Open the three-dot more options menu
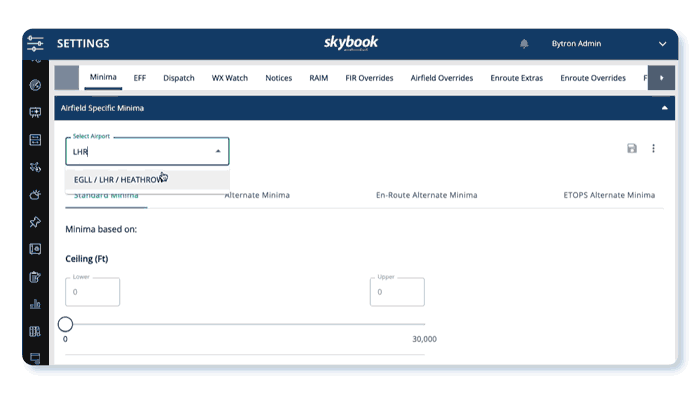The width and height of the screenshot is (700, 394). click(x=653, y=148)
